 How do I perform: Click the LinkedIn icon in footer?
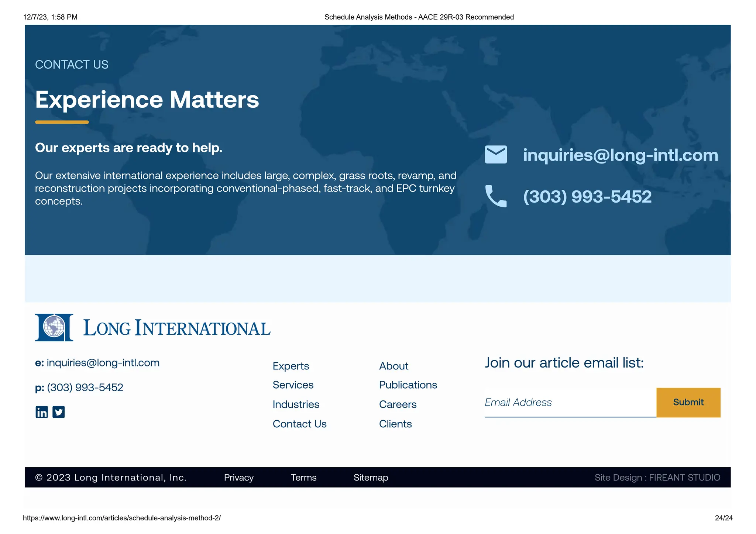click(42, 412)
